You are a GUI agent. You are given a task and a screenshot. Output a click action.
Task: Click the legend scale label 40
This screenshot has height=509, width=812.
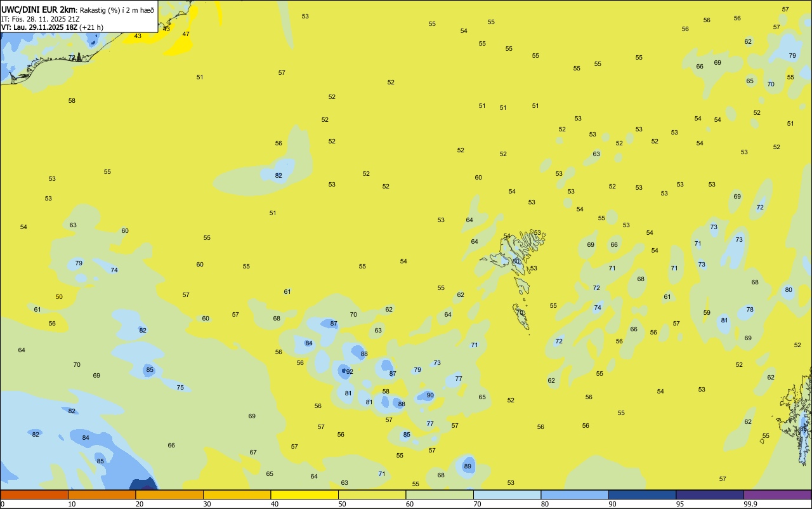tap(275, 504)
